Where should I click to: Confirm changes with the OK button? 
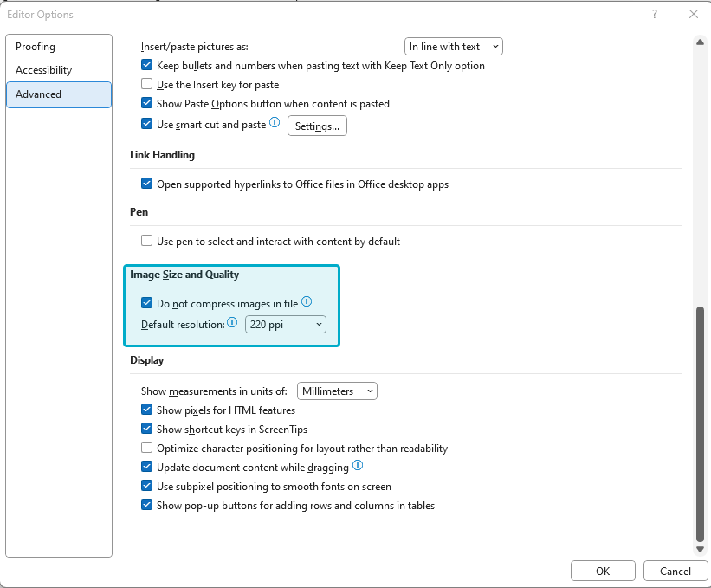(x=603, y=571)
